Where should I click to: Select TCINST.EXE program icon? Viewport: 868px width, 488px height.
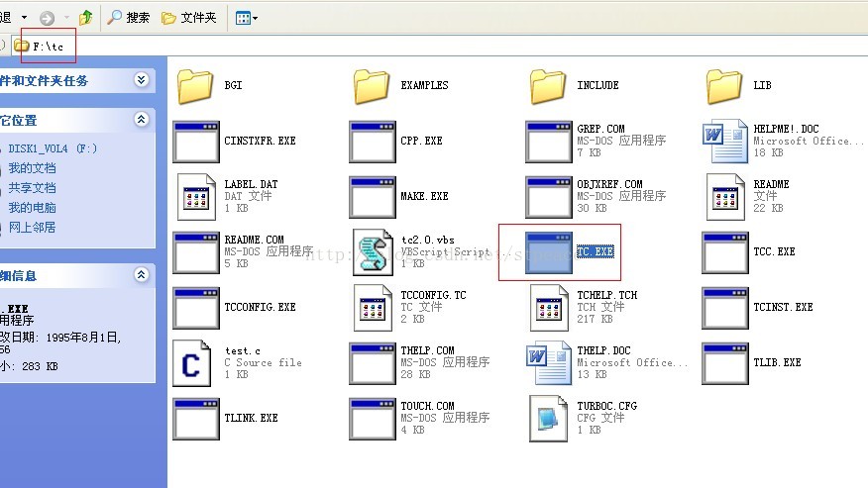coord(725,308)
